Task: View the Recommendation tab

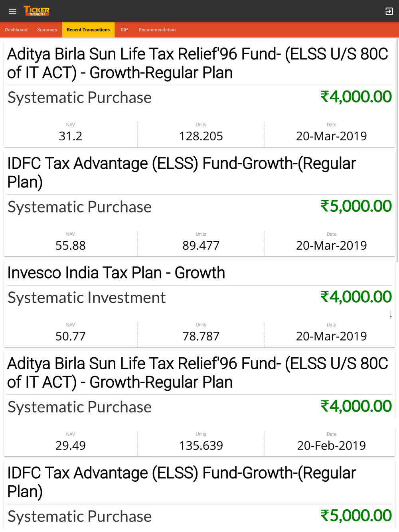Action: [157, 30]
